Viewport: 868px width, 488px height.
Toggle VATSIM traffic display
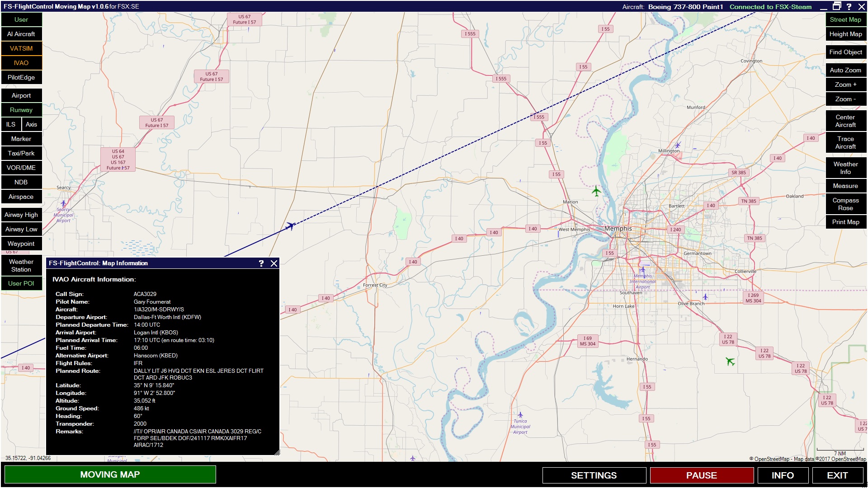[21, 48]
